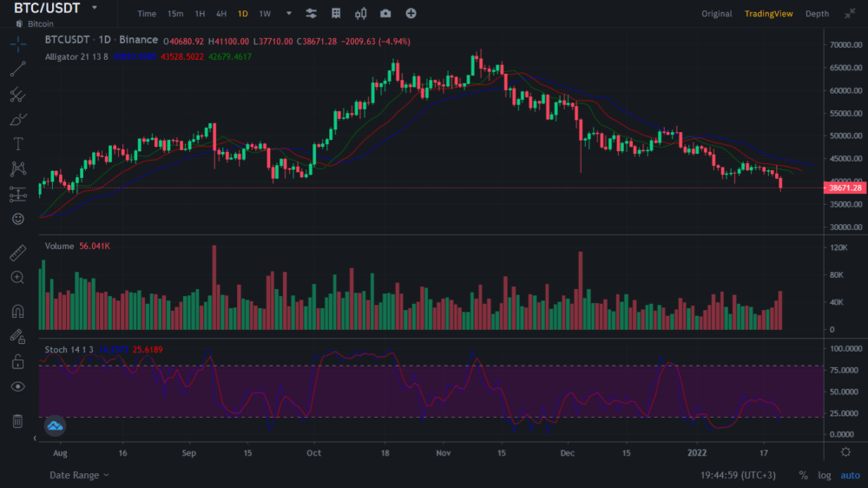The width and height of the screenshot is (868, 488).
Task: Activate the zoom in tool
Action: [x=18, y=278]
